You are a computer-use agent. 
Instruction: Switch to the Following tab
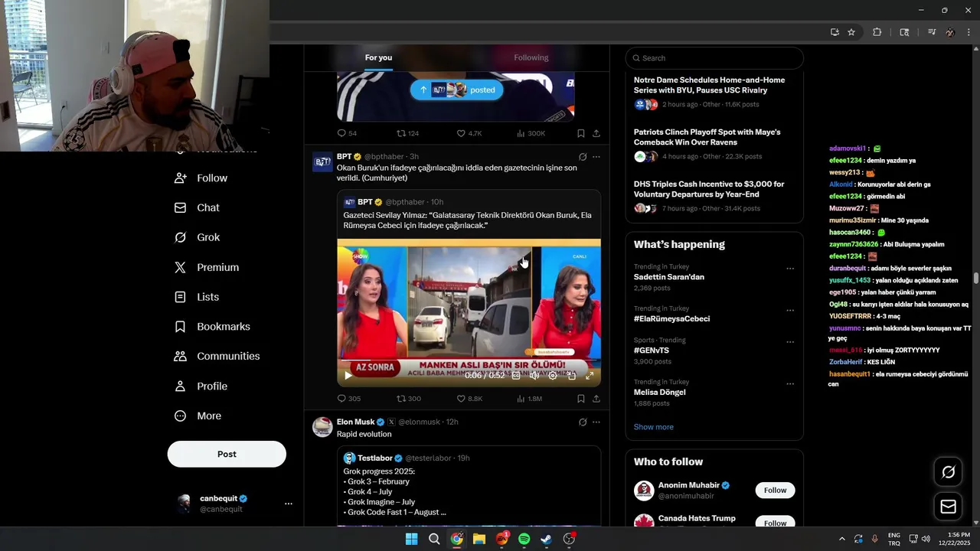531,57
